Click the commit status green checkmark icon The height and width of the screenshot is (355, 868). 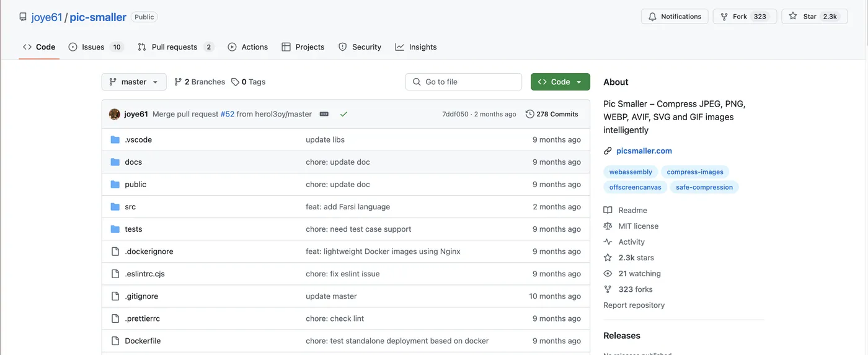pyautogui.click(x=343, y=114)
